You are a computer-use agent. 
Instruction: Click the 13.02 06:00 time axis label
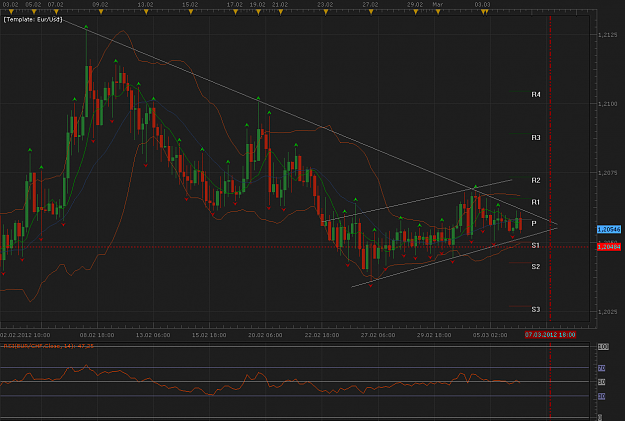[x=153, y=335]
